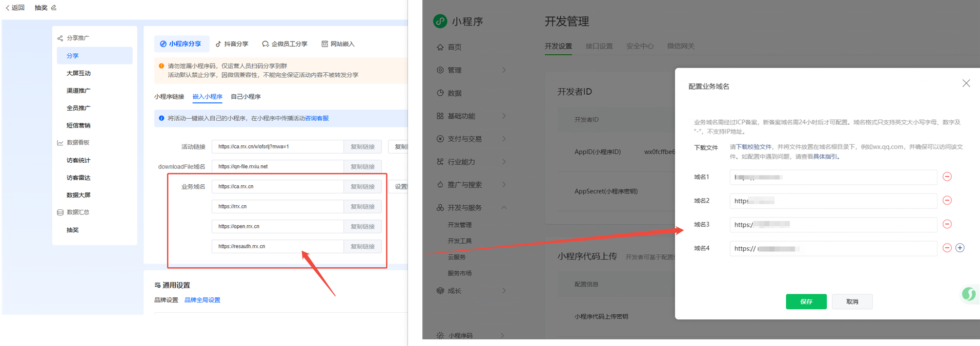Click the 小程序 logo icon
This screenshot has width=980, height=346.
440,21
